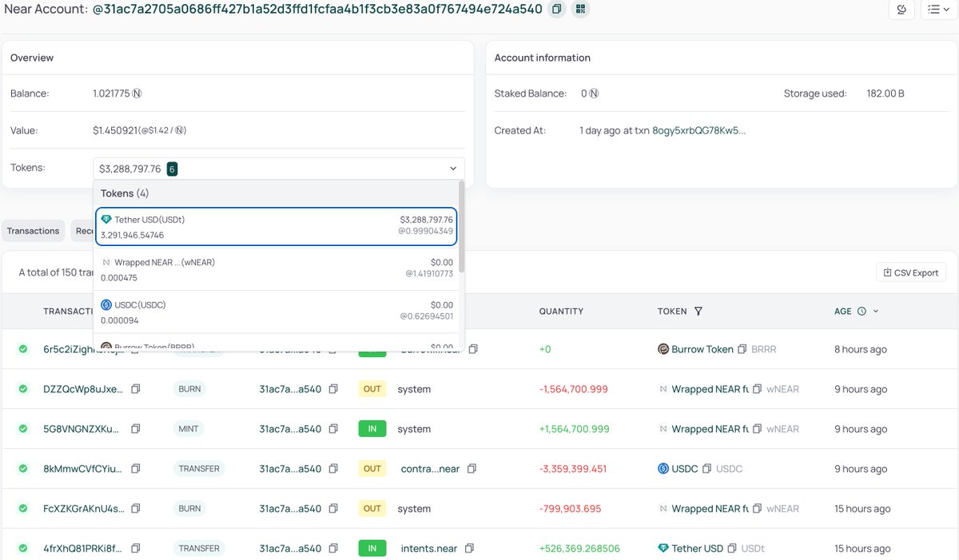Click TRANSFER badge in the USDC row

pyautogui.click(x=199, y=469)
